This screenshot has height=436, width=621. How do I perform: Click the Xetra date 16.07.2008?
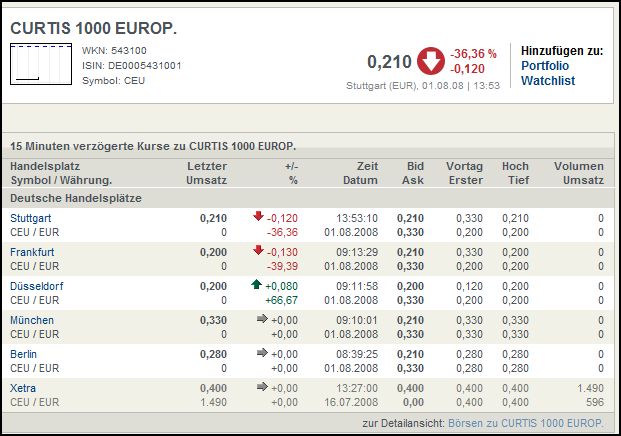tap(351, 403)
